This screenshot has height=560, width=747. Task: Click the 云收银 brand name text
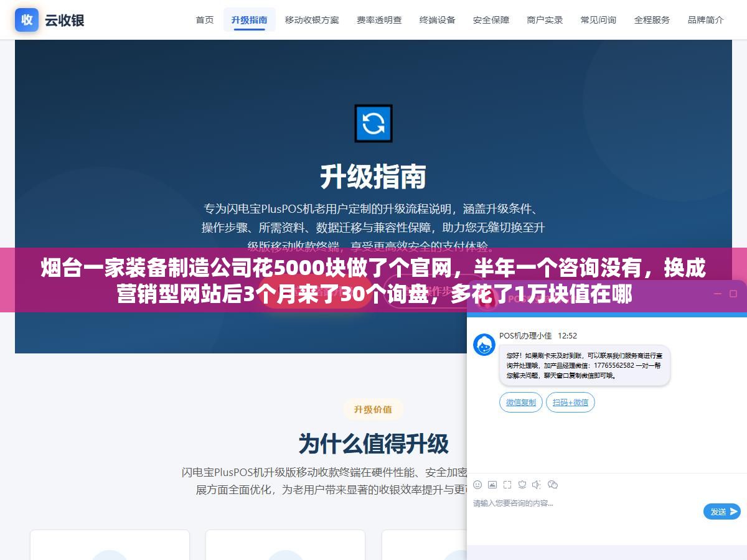coord(64,20)
